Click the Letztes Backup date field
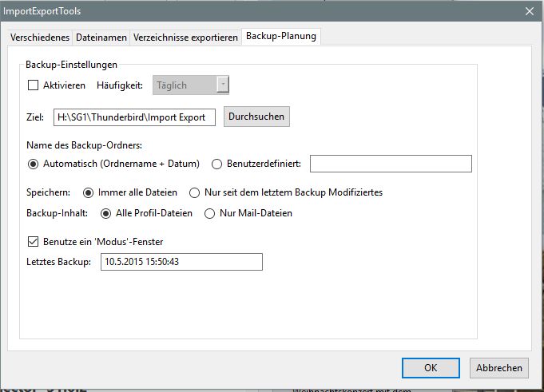544x392 pixels. [x=181, y=262]
